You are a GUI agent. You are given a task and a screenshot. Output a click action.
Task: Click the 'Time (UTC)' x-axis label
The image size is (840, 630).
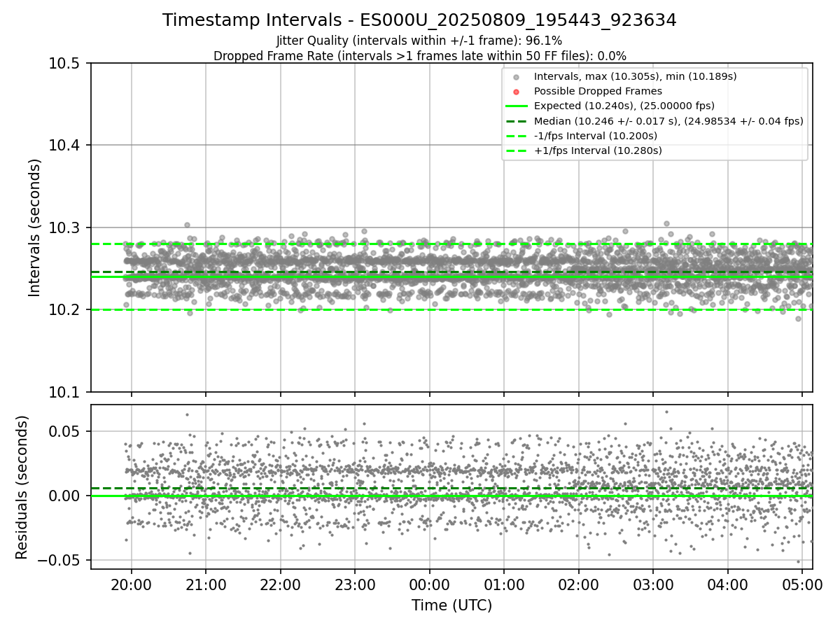point(451,605)
